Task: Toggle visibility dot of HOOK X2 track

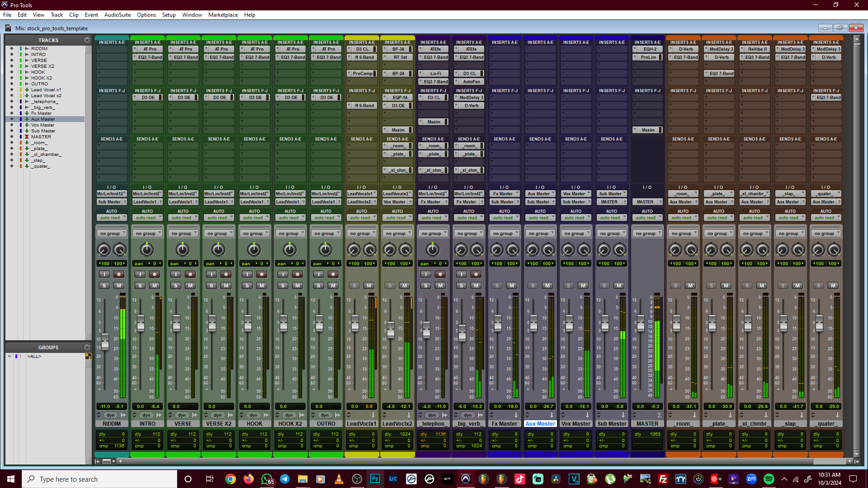Action: point(12,78)
